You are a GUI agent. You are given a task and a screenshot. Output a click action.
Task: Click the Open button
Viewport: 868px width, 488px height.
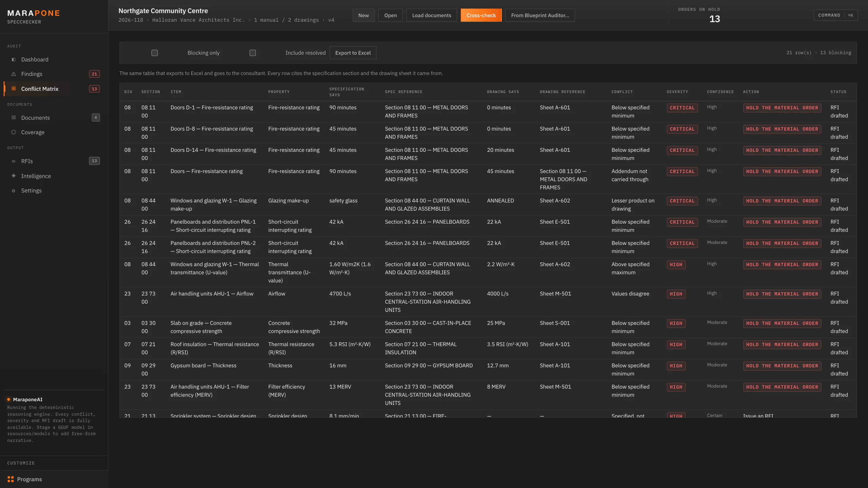click(390, 15)
